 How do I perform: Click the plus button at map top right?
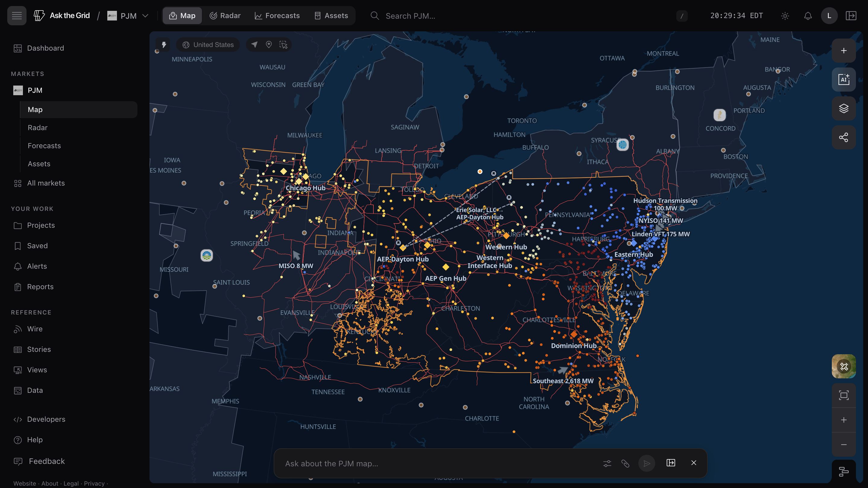coord(844,51)
